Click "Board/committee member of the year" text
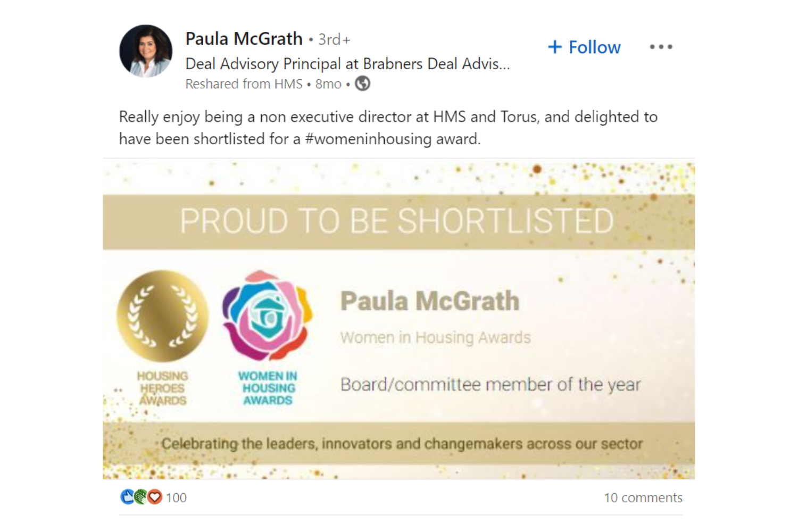 pyautogui.click(x=490, y=384)
